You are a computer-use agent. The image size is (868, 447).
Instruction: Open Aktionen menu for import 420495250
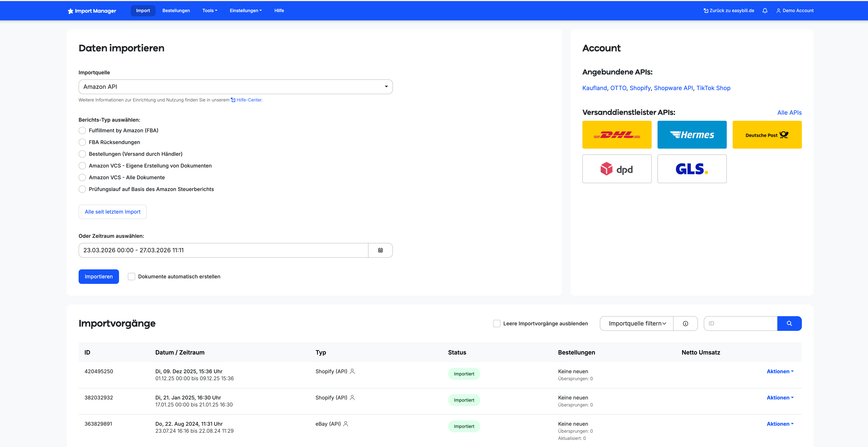(x=780, y=371)
